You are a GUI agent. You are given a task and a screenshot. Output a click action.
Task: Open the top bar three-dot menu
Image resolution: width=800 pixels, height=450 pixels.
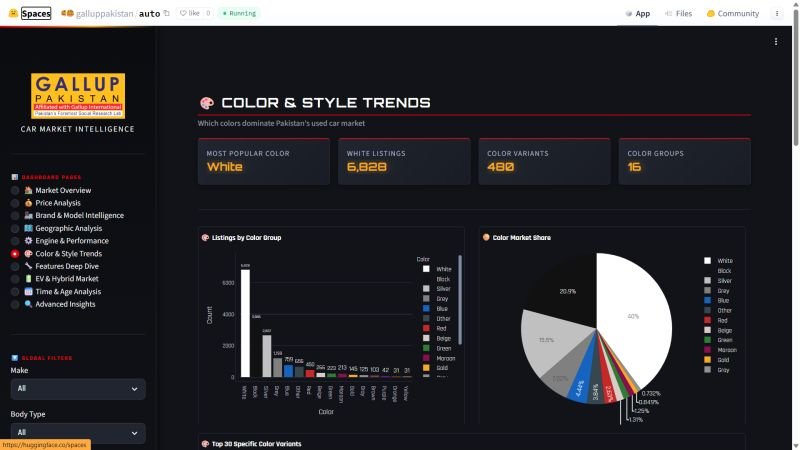point(777,13)
